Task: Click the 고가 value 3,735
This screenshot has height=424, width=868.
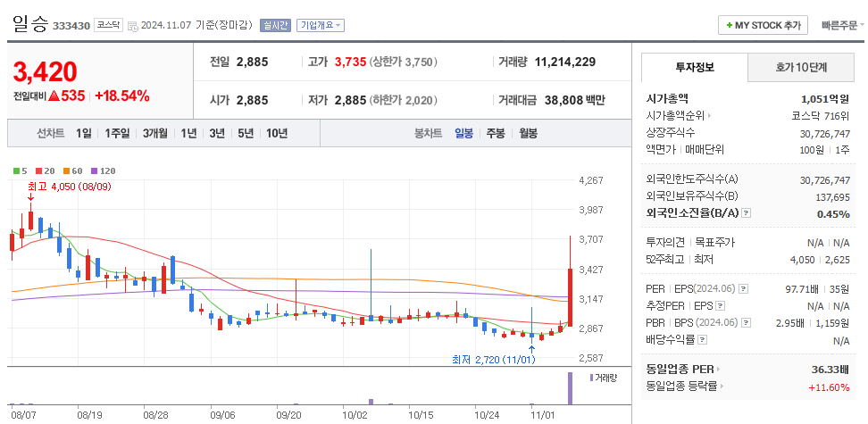Action: [350, 62]
